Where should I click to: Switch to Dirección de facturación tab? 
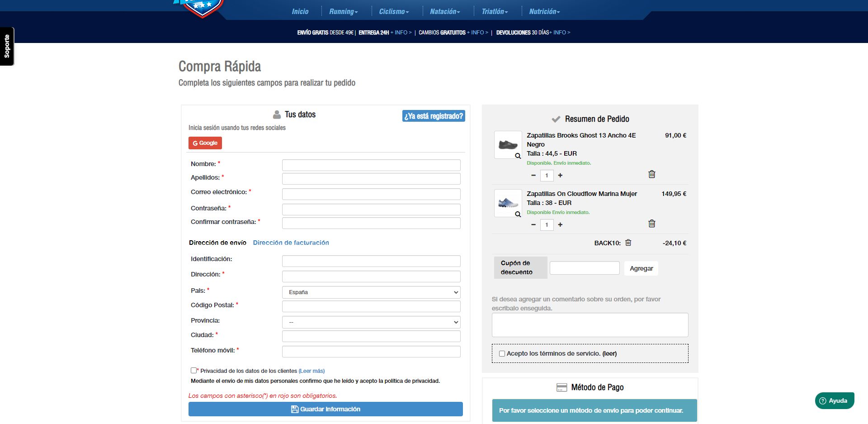[x=291, y=243]
